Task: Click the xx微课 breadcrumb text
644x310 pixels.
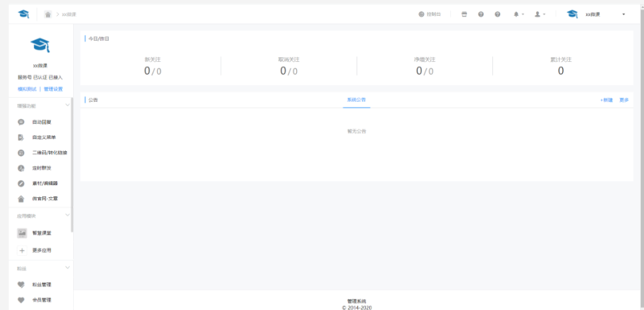Action: pyautogui.click(x=69, y=14)
